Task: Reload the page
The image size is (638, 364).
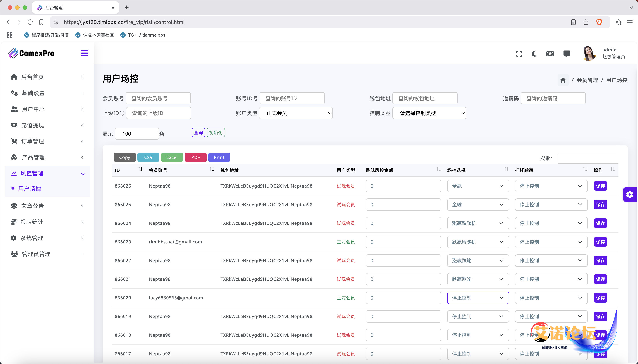Action: [30, 22]
